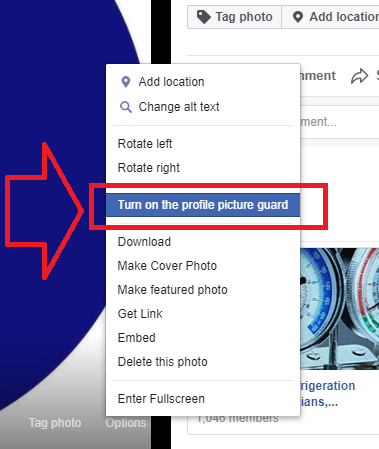The height and width of the screenshot is (449, 379).
Task: Click the pin icon in Add location button
Action: (x=298, y=17)
